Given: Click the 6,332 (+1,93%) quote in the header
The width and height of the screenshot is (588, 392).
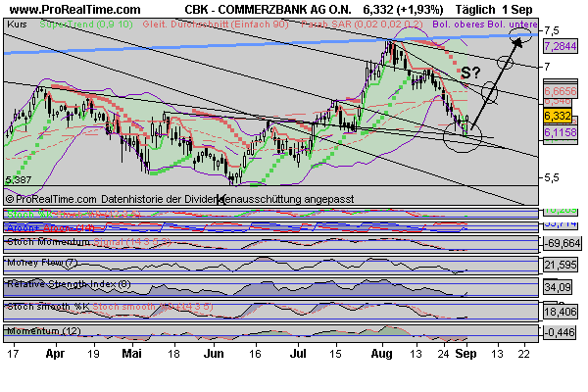Looking at the screenshot, I should tap(403, 10).
